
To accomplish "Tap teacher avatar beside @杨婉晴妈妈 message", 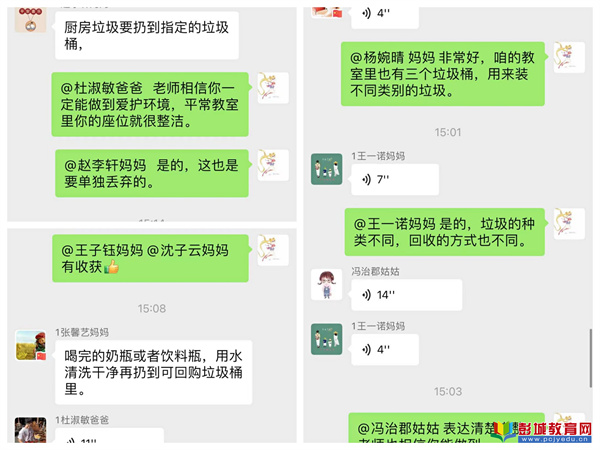I will tap(569, 57).
